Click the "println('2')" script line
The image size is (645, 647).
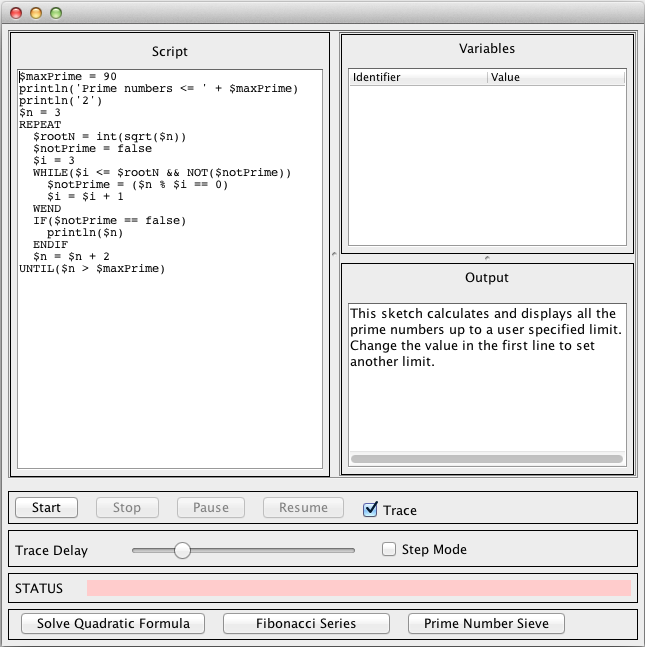[x=61, y=100]
